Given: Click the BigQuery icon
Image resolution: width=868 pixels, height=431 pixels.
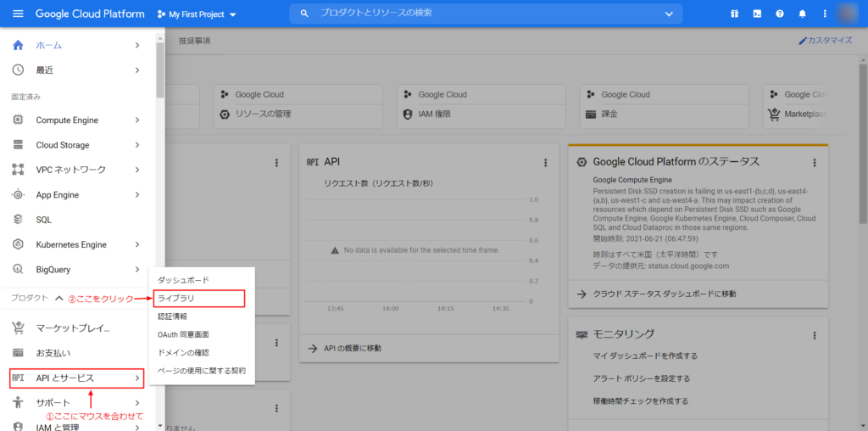Looking at the screenshot, I should [x=18, y=269].
